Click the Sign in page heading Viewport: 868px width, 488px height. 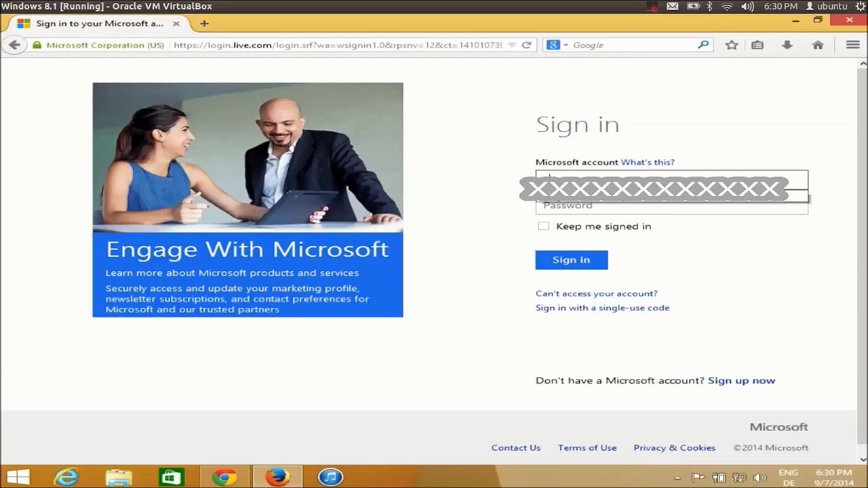[578, 125]
